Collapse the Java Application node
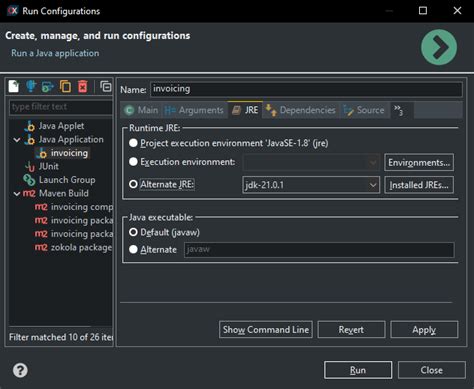Screen dimensions: 474x389 (x=17, y=140)
